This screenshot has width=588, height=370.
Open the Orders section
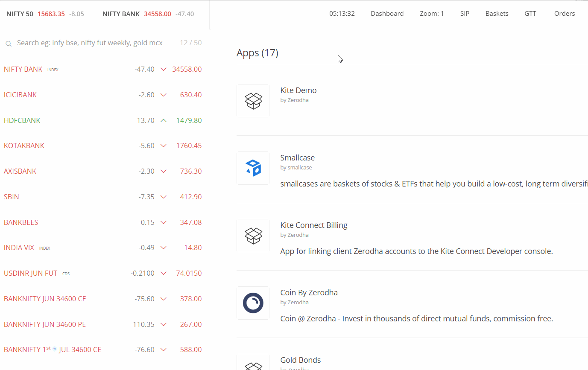pos(565,14)
